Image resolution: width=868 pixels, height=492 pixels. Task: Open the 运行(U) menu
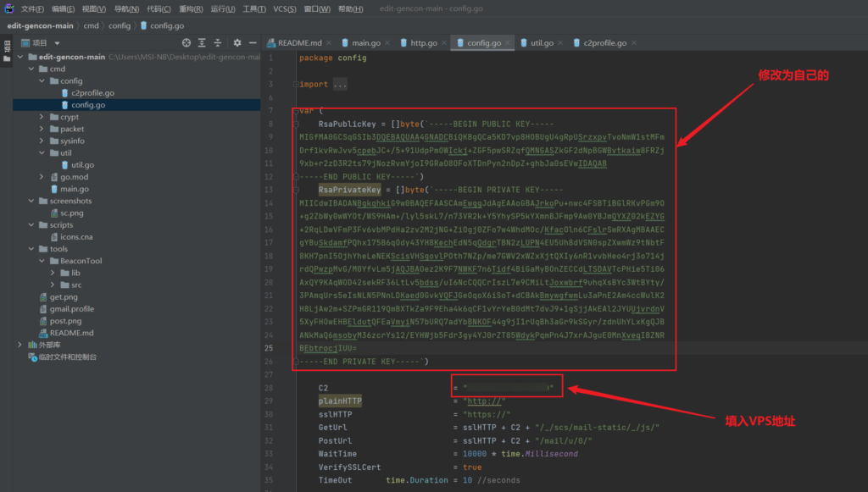tap(223, 8)
